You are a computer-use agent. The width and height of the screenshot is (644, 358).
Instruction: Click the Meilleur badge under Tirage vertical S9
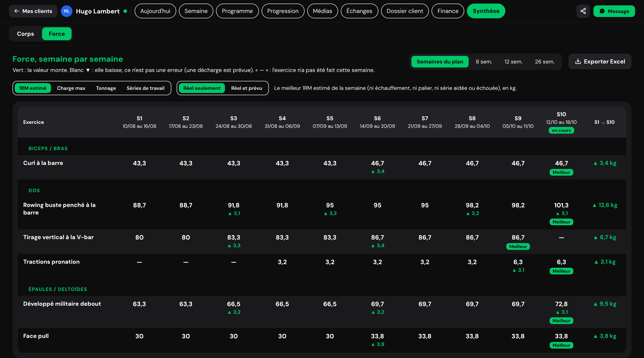(518, 246)
